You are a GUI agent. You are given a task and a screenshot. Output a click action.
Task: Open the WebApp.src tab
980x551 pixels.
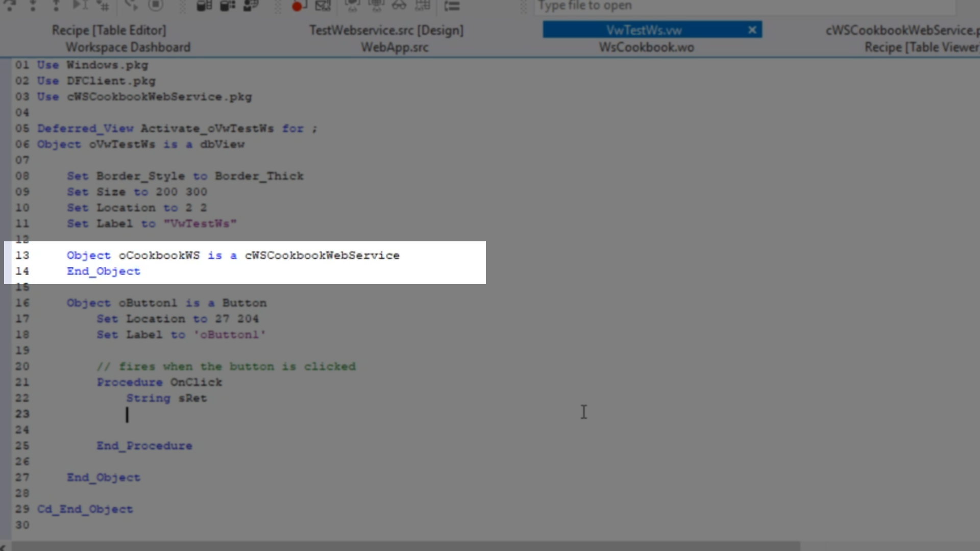tap(395, 47)
